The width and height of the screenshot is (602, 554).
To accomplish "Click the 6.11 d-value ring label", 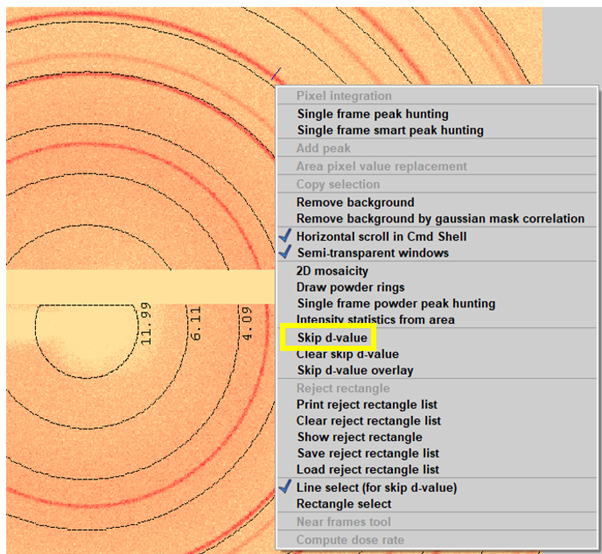I will 196,324.
